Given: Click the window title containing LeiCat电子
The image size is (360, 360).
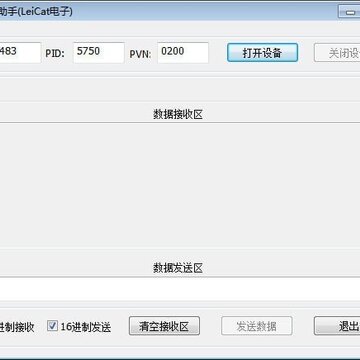Looking at the screenshot, I should 36,12.
